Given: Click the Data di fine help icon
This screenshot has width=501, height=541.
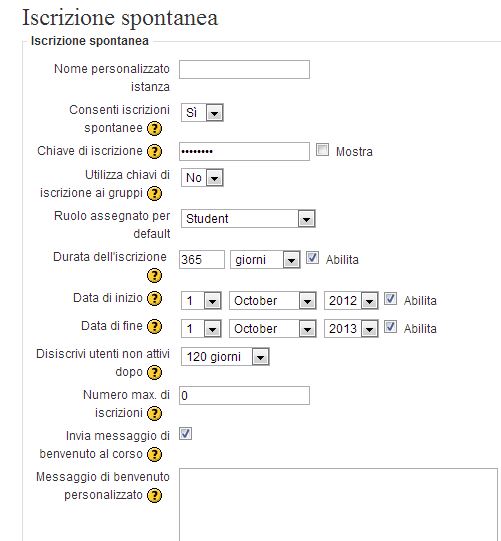Looking at the screenshot, I should tap(154, 326).
